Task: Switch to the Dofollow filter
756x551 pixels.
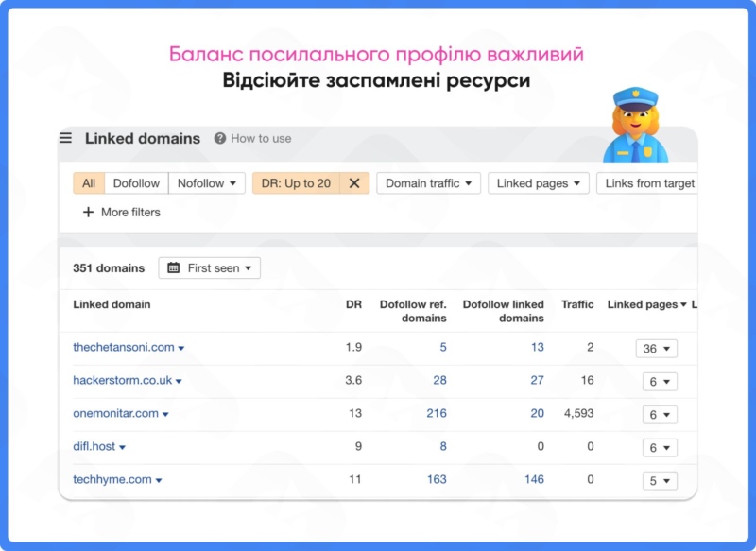Action: click(x=136, y=183)
